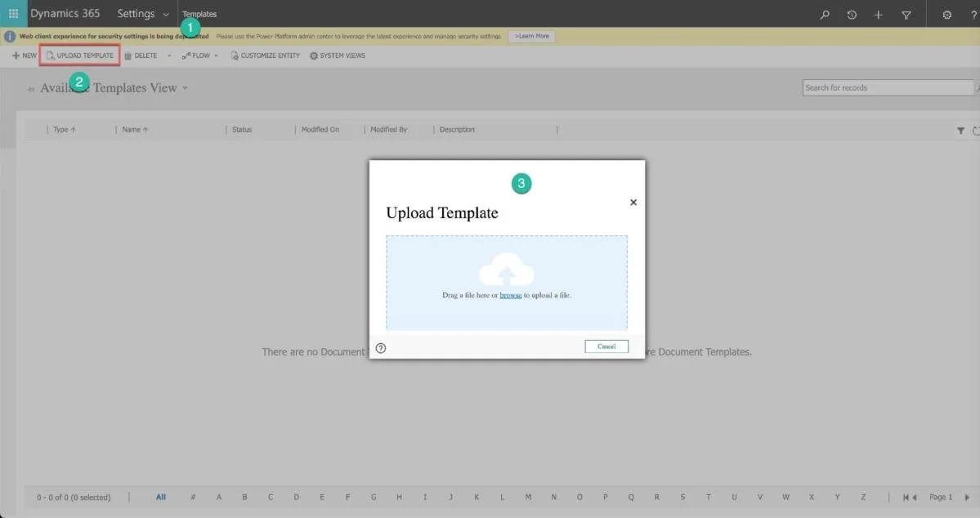The image size is (980, 518).
Task: Open the Dynamics 365 app launcher grid
Action: pos(13,13)
